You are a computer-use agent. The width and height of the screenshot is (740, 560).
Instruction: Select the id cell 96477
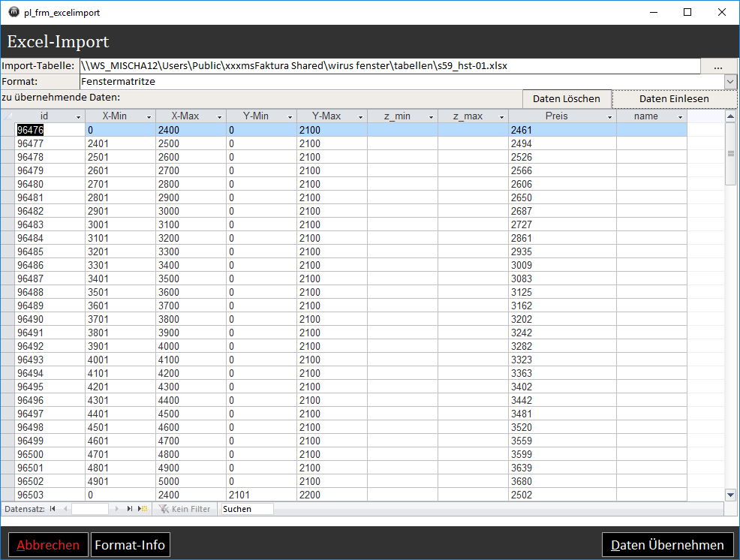click(x=50, y=143)
